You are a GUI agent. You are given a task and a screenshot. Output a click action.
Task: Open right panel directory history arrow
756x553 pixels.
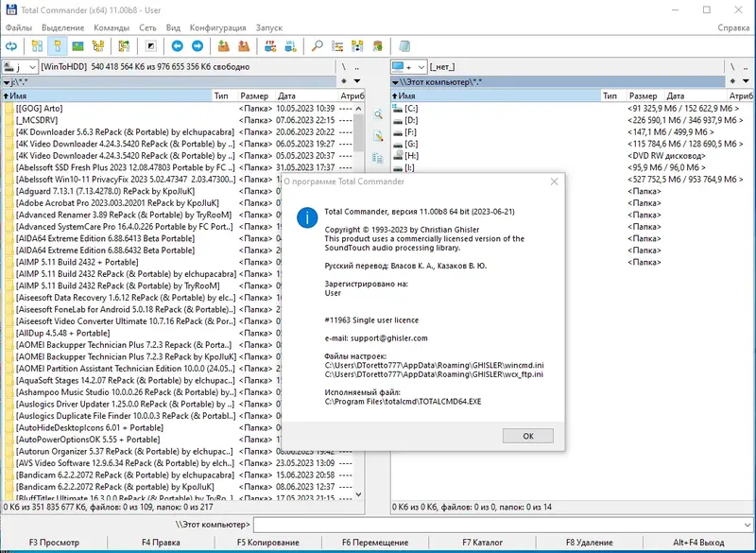pyautogui.click(x=746, y=81)
